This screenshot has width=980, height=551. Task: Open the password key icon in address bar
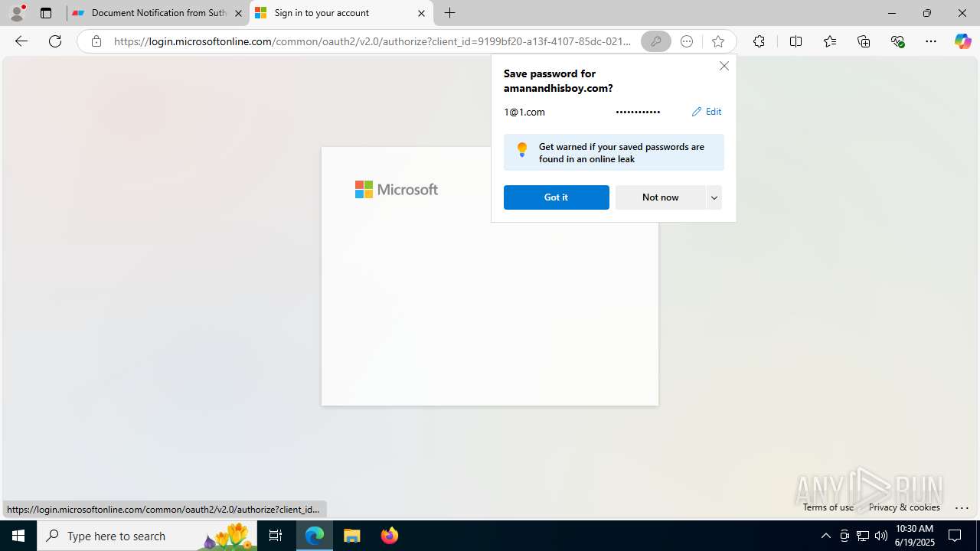[x=656, y=41]
